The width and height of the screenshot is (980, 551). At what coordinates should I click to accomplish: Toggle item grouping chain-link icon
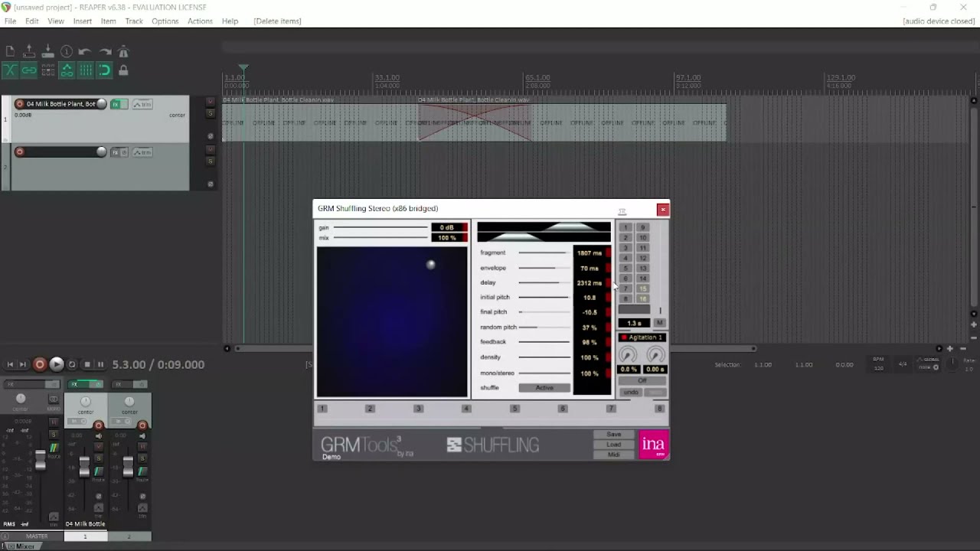pos(29,70)
